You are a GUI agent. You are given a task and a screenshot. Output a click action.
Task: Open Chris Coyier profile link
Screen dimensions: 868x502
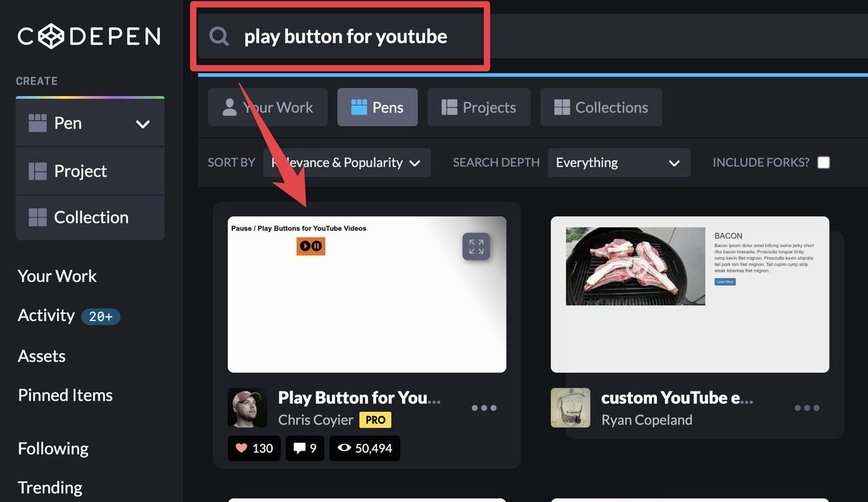click(315, 420)
